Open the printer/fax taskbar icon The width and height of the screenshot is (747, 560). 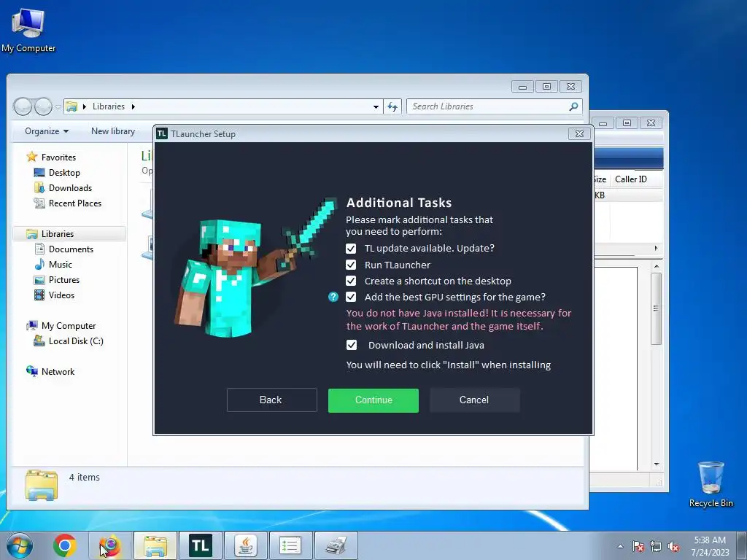(336, 545)
